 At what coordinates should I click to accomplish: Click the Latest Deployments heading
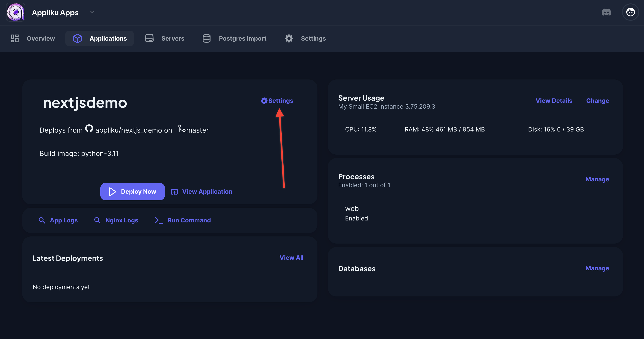(68, 258)
